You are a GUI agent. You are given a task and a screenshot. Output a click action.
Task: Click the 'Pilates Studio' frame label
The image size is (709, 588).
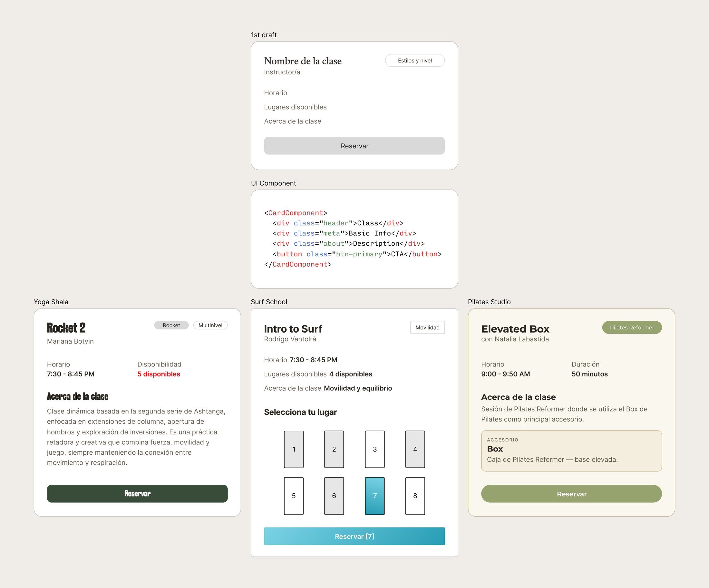point(489,302)
